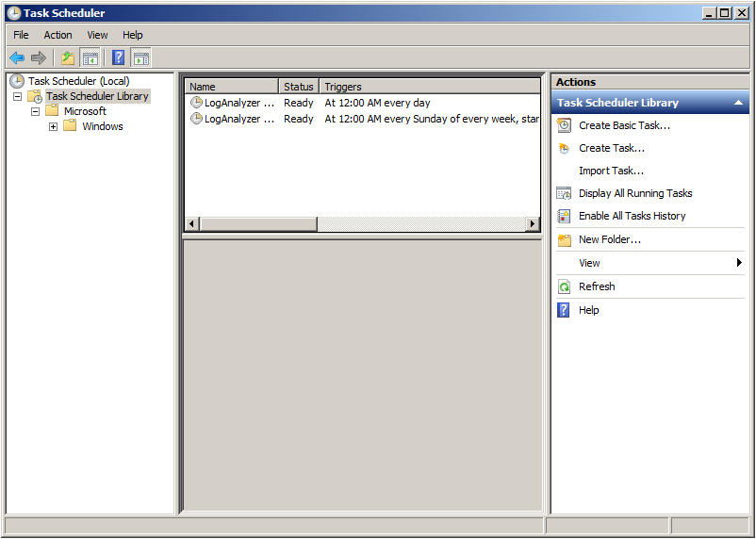Click the Help icon in Actions pane
The height and width of the screenshot is (539, 756).
click(x=563, y=310)
